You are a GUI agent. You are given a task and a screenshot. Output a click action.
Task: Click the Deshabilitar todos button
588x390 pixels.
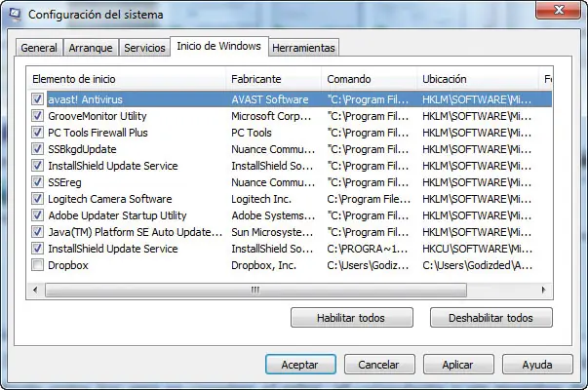click(x=490, y=318)
